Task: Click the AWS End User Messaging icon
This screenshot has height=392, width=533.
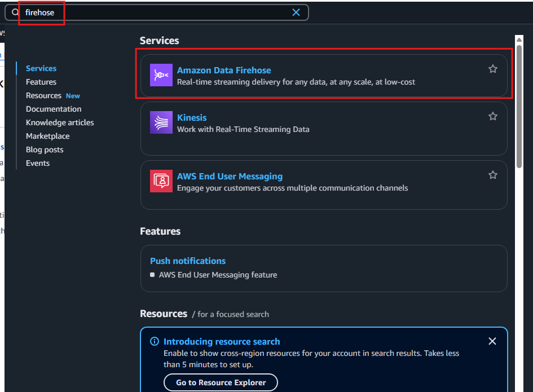Action: click(x=161, y=181)
